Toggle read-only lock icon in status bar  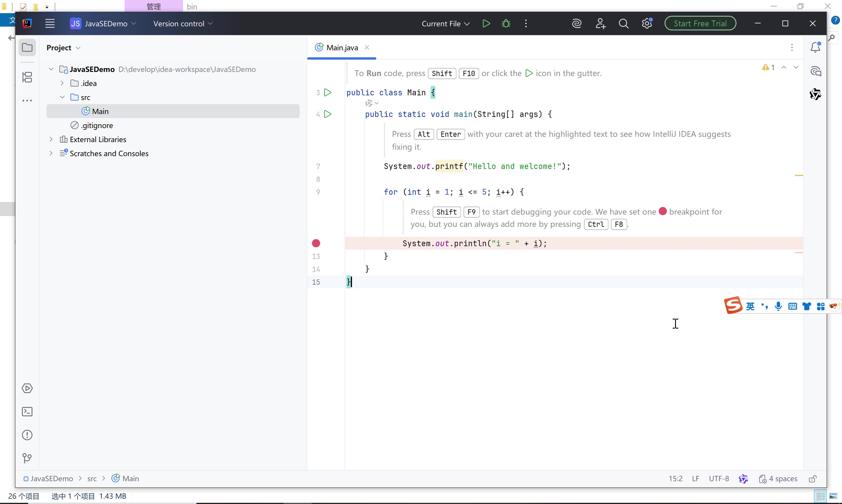[x=812, y=479]
